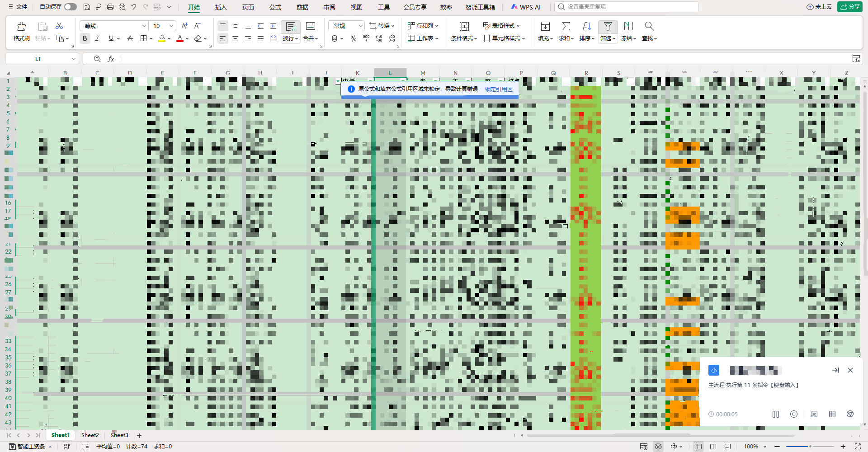Click the Share (分享) button
The image size is (868, 452).
(850, 7)
